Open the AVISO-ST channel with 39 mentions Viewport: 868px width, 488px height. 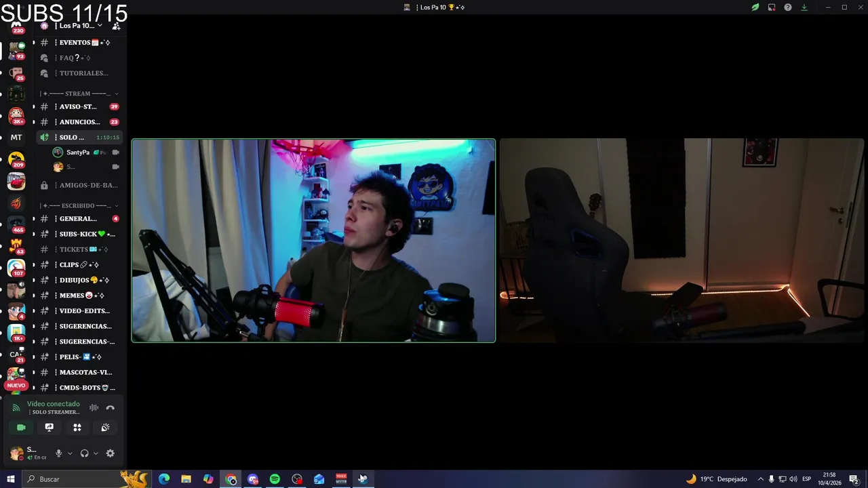tap(79, 106)
